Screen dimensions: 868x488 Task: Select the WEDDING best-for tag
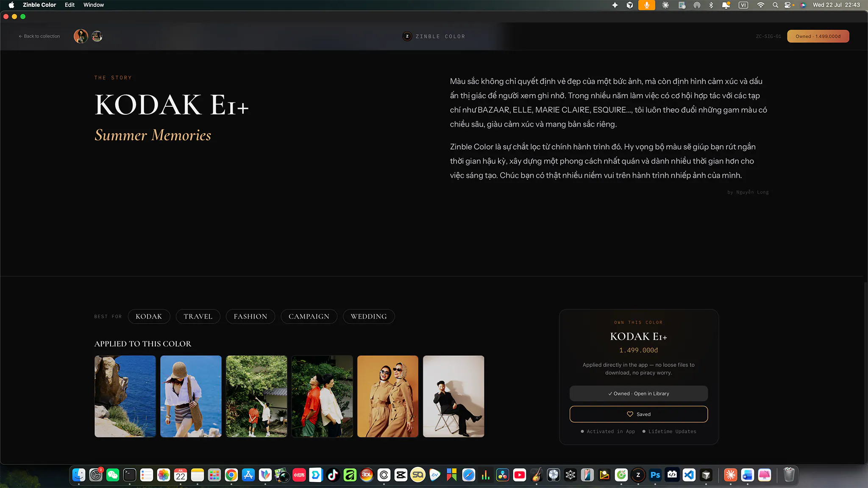click(x=369, y=316)
